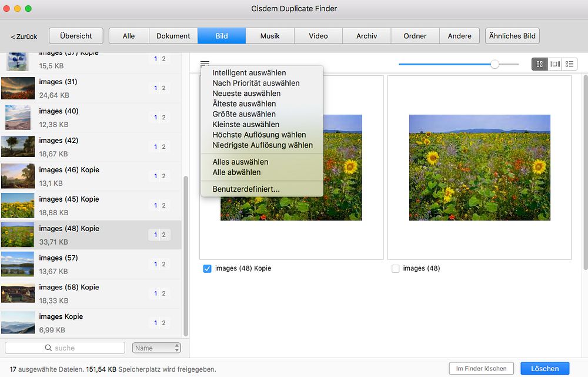Show the Video tab
588x377 pixels.
pyautogui.click(x=318, y=36)
